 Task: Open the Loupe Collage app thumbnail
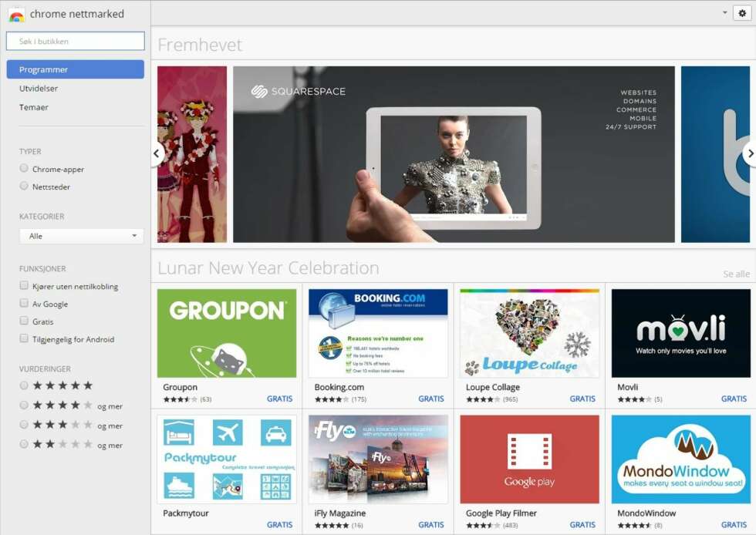529,333
